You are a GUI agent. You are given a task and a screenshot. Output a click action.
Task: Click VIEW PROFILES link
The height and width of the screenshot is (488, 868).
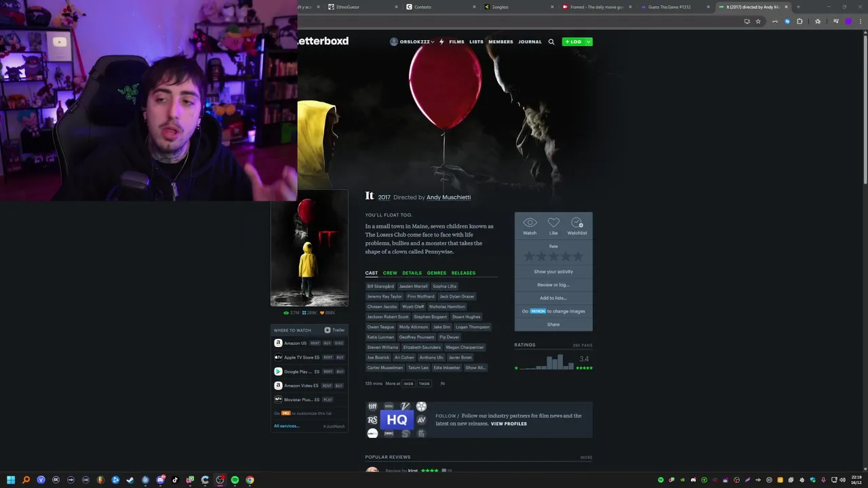pyautogui.click(x=509, y=424)
